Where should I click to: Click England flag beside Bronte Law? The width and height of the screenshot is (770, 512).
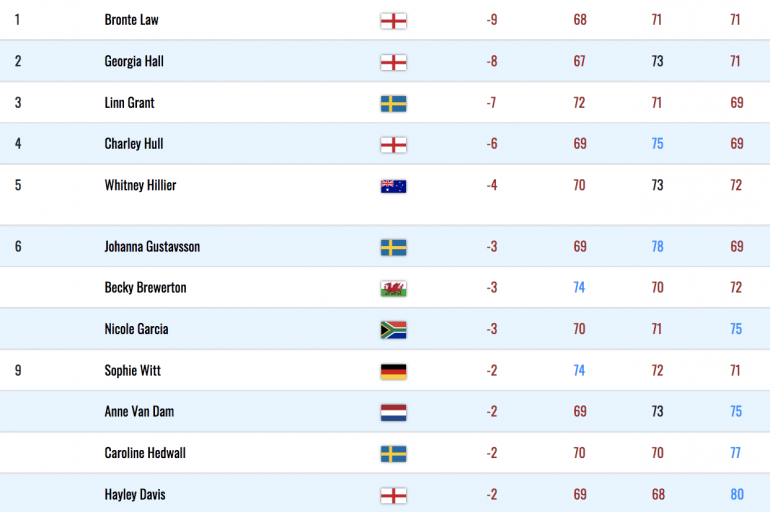(393, 21)
